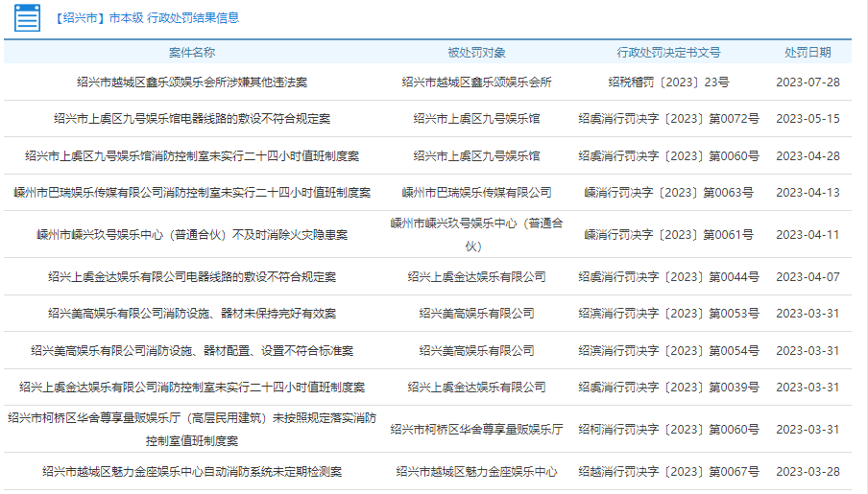
Task: Open 绍兴美高娱乐 配置不符合标准案
Action: (x=192, y=351)
